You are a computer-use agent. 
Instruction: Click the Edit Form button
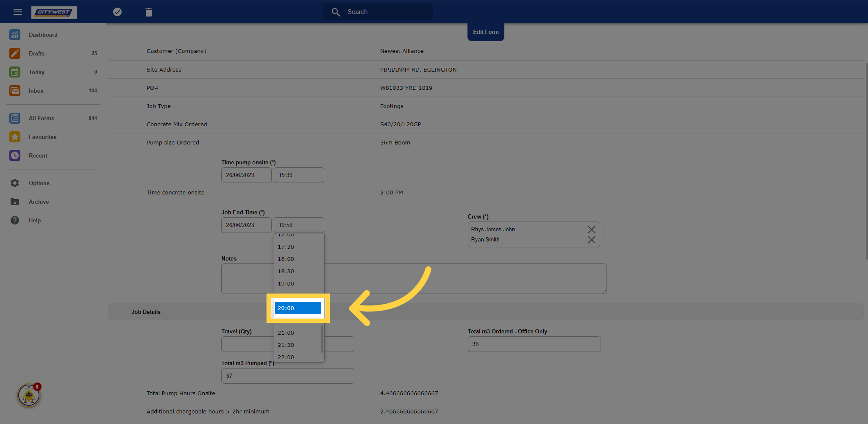486,32
